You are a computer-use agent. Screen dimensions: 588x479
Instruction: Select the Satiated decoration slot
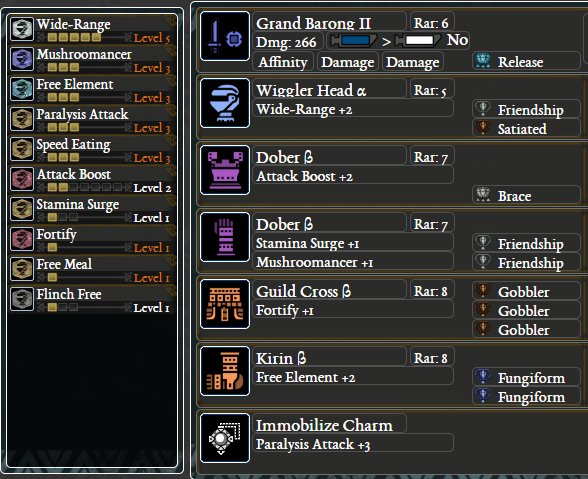tap(526, 129)
